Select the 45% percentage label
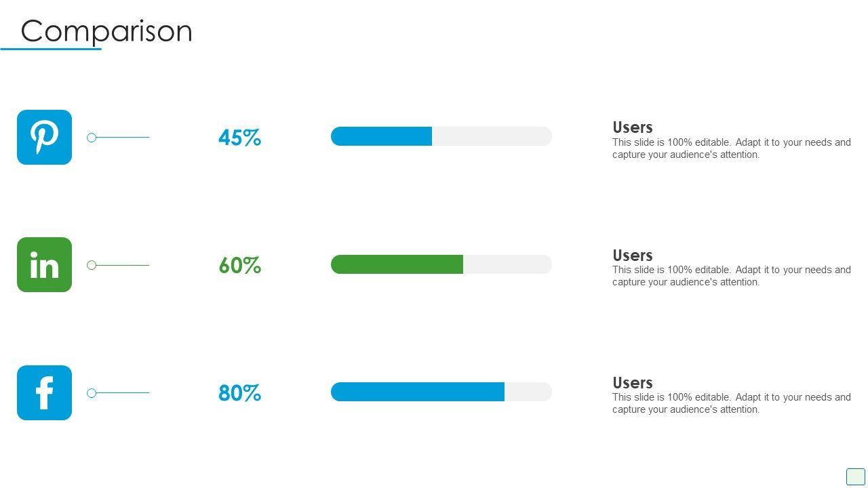 coord(239,138)
